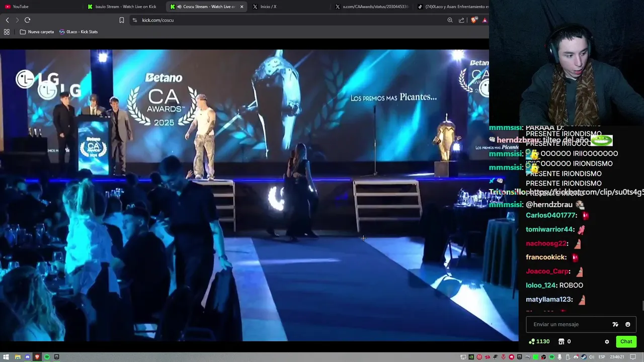Viewport: 644px width, 362px height.
Task: Open chat settings gear
Action: (x=607, y=341)
